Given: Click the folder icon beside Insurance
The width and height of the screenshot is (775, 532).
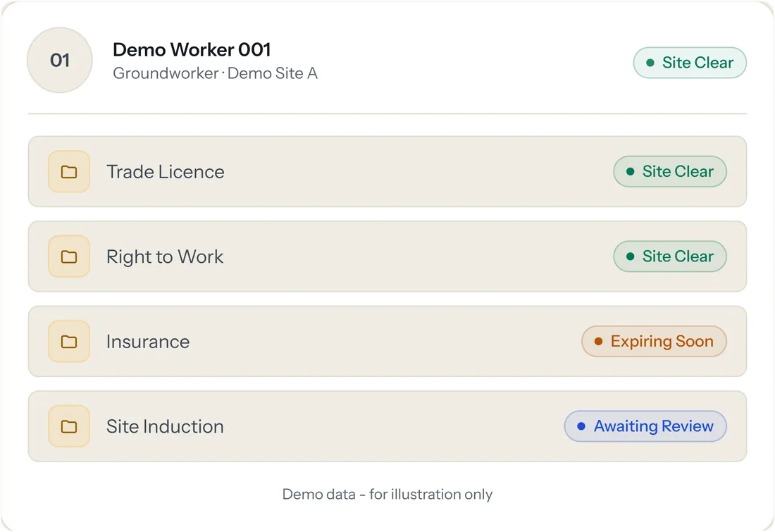Looking at the screenshot, I should pos(69,342).
